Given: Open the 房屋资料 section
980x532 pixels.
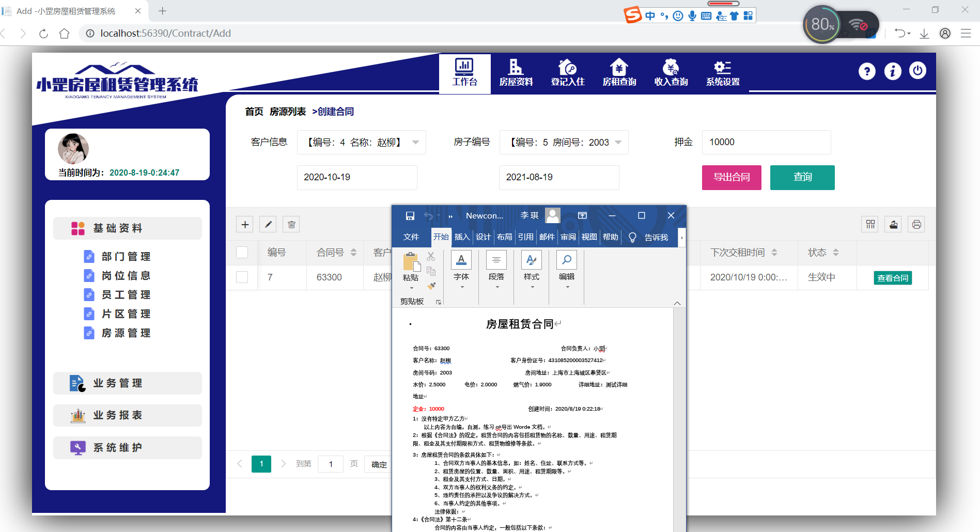Looking at the screenshot, I should [516, 72].
